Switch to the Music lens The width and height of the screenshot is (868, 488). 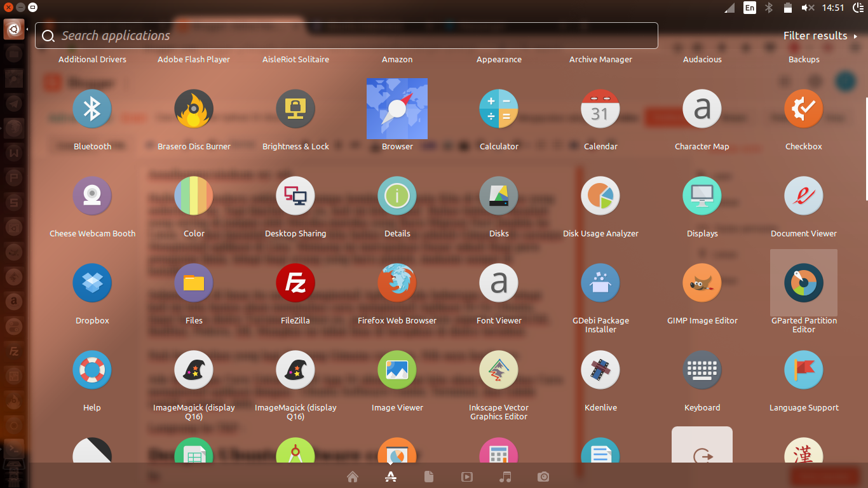coord(505,477)
